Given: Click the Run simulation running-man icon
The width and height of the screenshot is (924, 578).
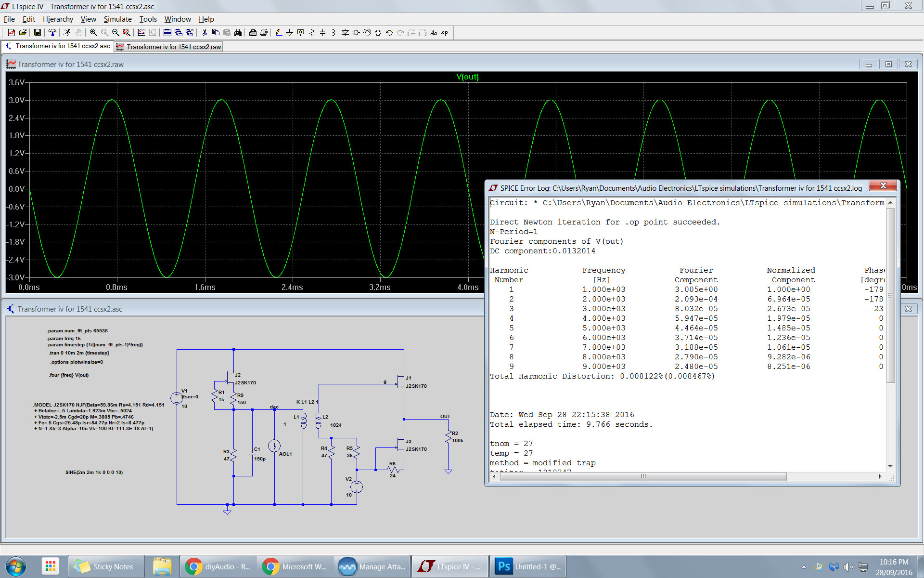Looking at the screenshot, I should tap(67, 33).
